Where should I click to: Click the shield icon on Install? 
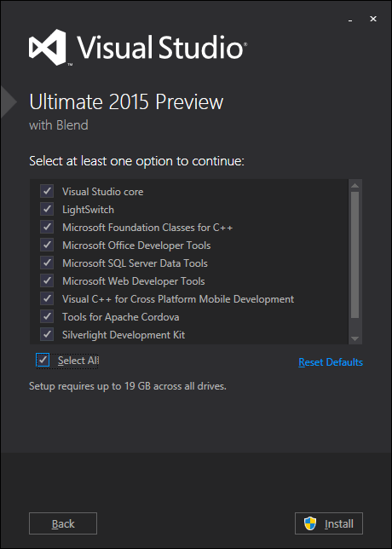click(310, 523)
